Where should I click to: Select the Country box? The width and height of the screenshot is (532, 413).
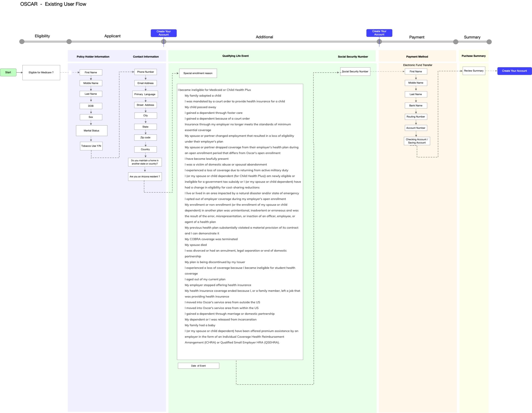pyautogui.click(x=145, y=149)
